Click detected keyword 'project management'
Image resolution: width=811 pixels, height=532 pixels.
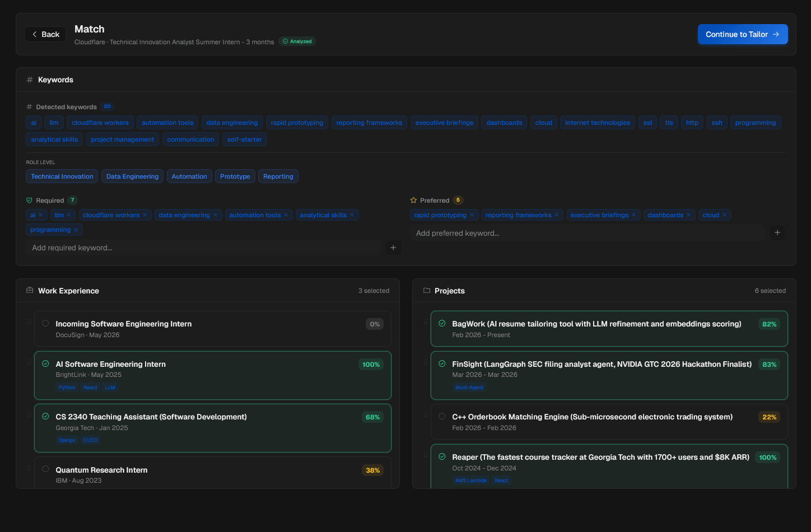tap(123, 139)
